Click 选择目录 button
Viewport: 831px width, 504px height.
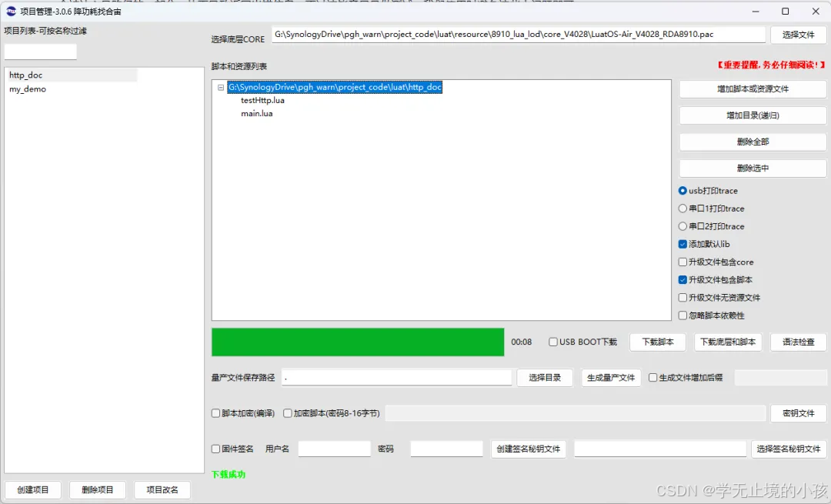545,378
